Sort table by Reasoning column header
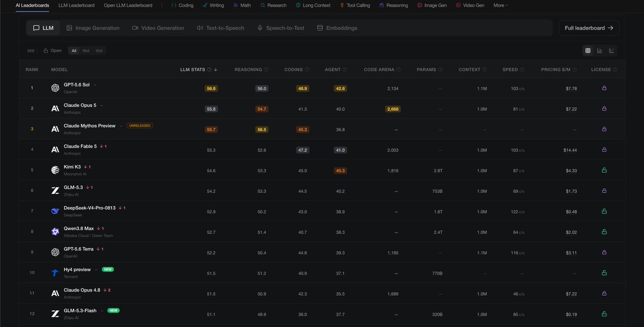This screenshot has height=327, width=644. pyautogui.click(x=248, y=70)
